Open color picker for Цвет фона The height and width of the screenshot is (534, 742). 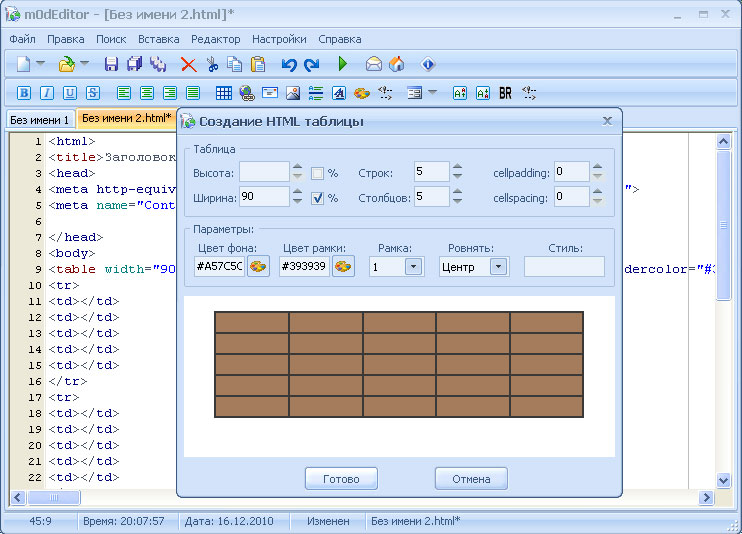tap(258, 267)
